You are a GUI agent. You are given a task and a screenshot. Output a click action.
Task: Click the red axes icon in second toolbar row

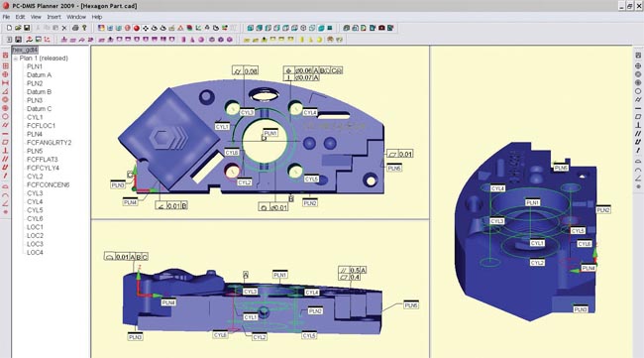(x=47, y=40)
